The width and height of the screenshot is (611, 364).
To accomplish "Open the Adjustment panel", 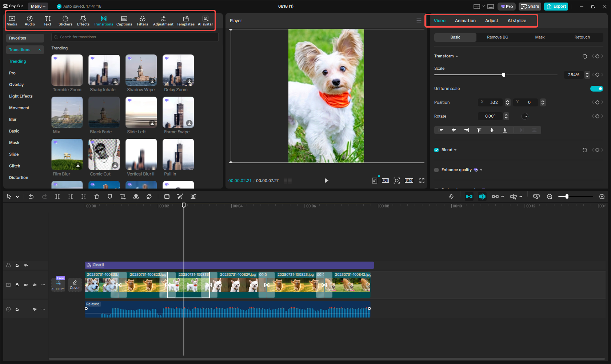I will tap(163, 21).
